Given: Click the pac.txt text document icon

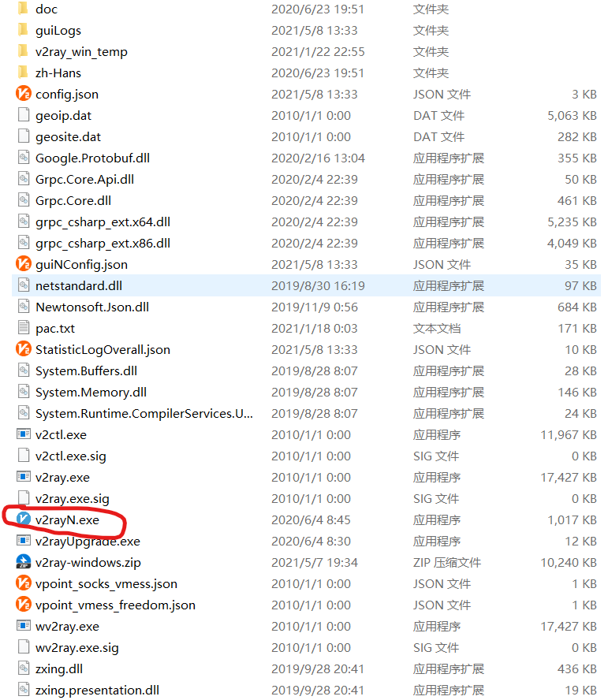Looking at the screenshot, I should click(x=23, y=328).
